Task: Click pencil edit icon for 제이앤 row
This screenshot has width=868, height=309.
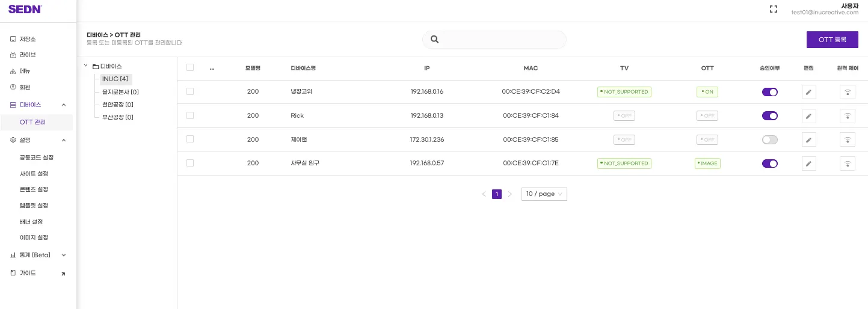Action: coord(809,140)
